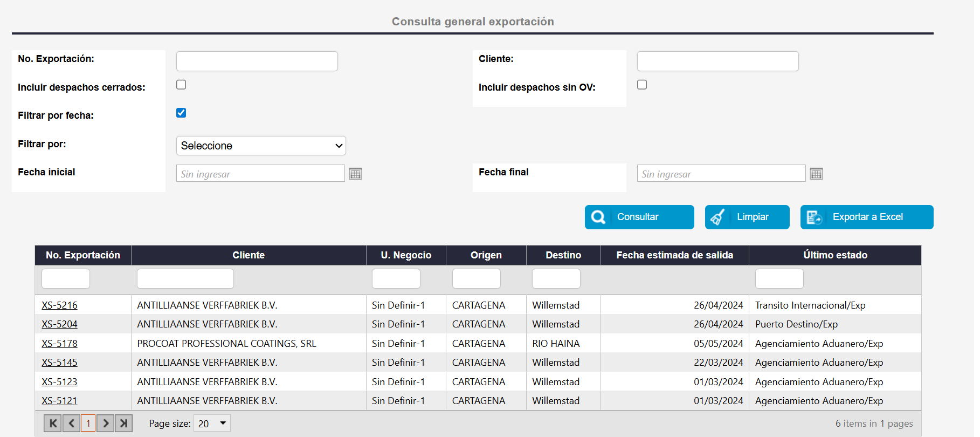This screenshot has height=437, width=980.
Task: Check Incluir despachos sin OV
Action: pos(642,85)
